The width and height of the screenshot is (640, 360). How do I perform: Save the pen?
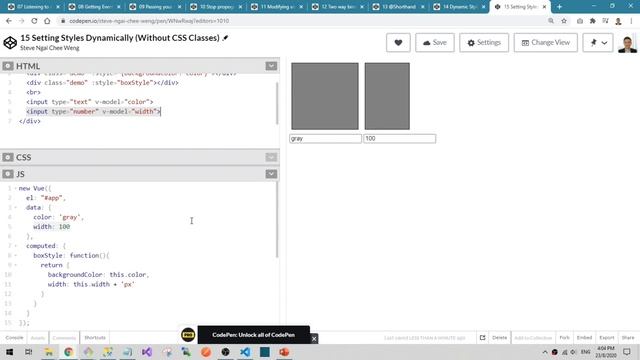(x=435, y=42)
